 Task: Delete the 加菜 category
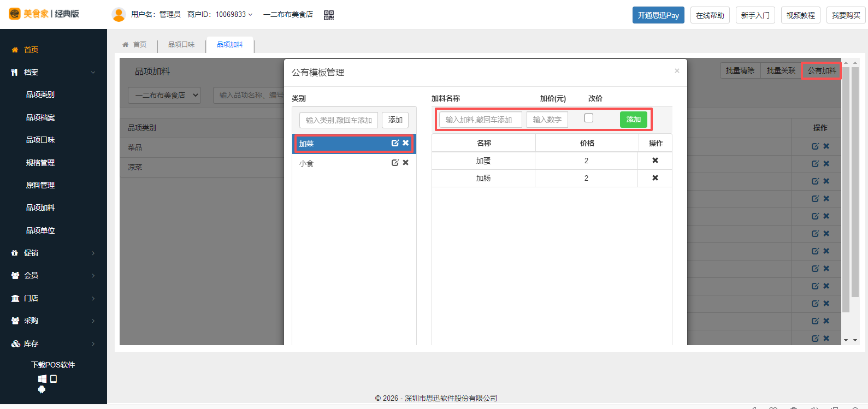click(x=405, y=143)
